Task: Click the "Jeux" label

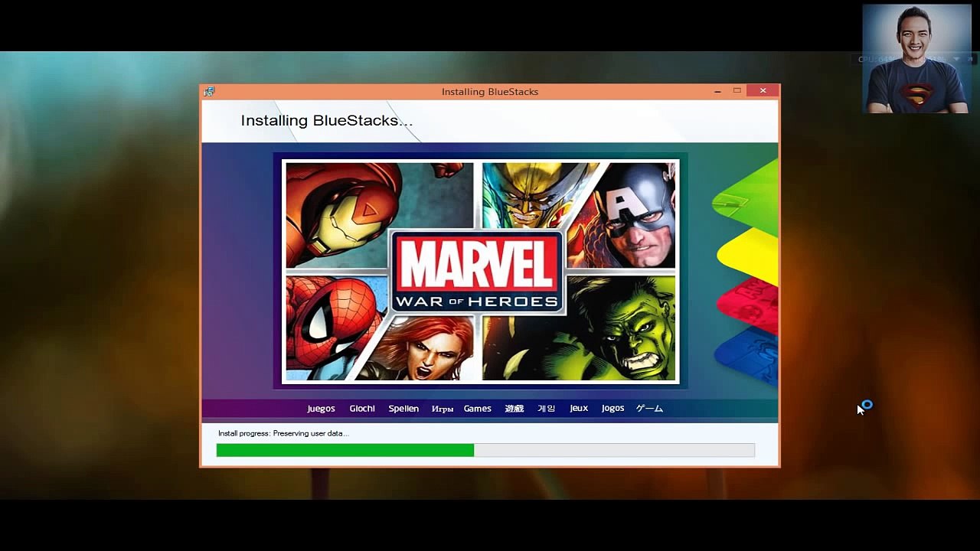Action: click(x=579, y=408)
